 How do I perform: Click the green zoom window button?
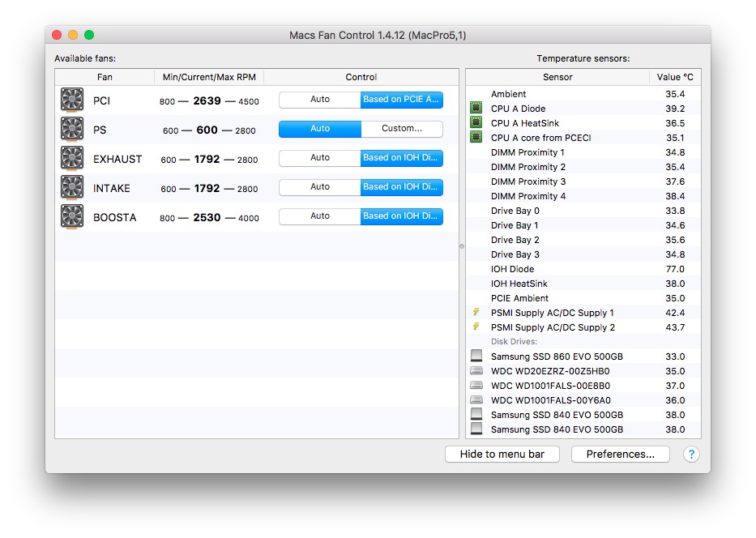click(89, 35)
